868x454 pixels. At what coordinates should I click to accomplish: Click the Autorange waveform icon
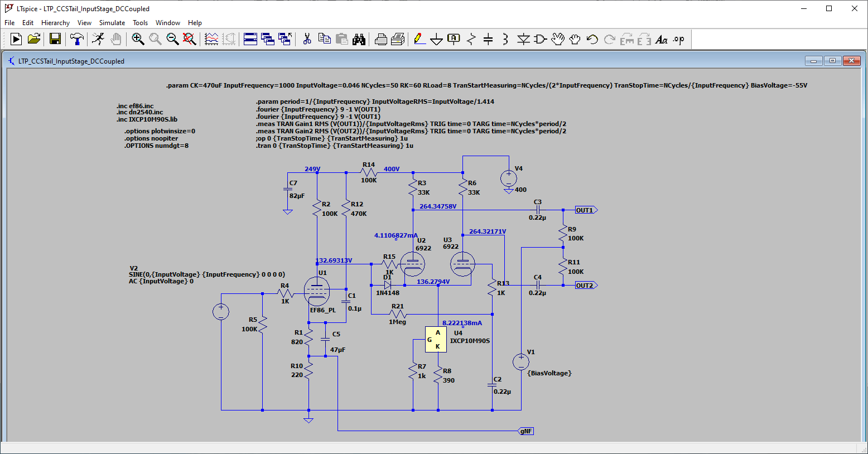tap(211, 39)
